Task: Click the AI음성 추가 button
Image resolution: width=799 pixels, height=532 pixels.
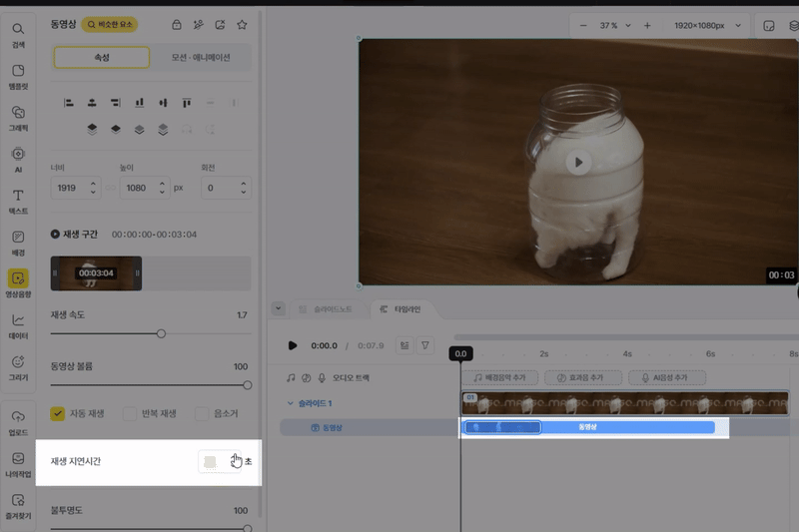Action: 667,378
